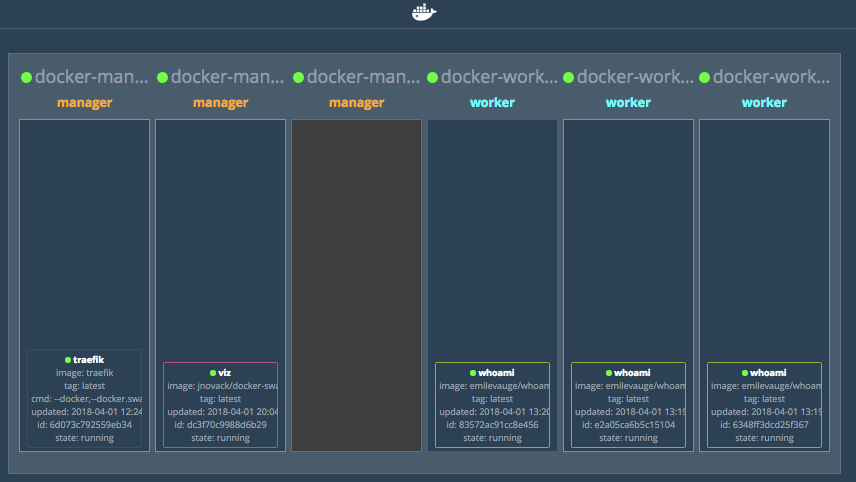Click 'id: 83572ac91cc8e456' text
The height and width of the screenshot is (482, 856).
point(492,425)
